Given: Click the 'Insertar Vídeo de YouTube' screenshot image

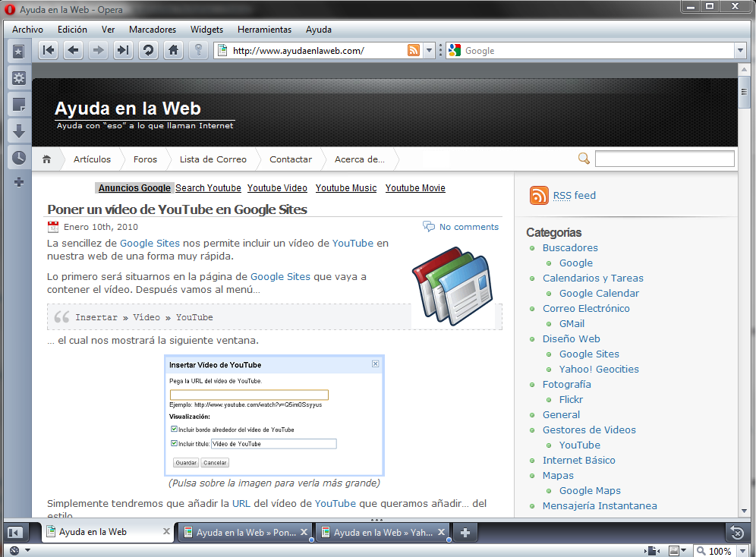Looking at the screenshot, I should point(274,415).
